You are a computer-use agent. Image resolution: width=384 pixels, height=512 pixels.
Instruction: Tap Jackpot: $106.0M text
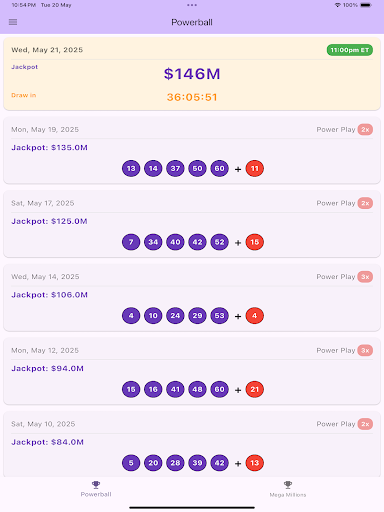click(50, 295)
